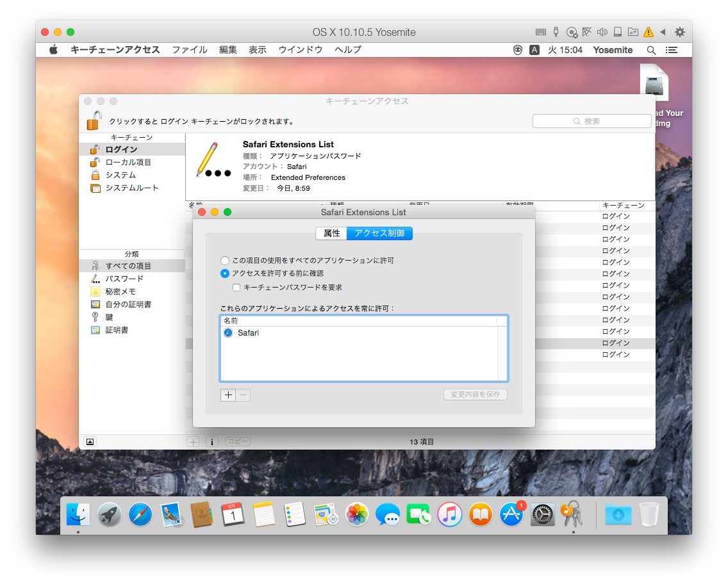Open Finder from the Dock
This screenshot has width=728, height=586.
pyautogui.click(x=78, y=514)
